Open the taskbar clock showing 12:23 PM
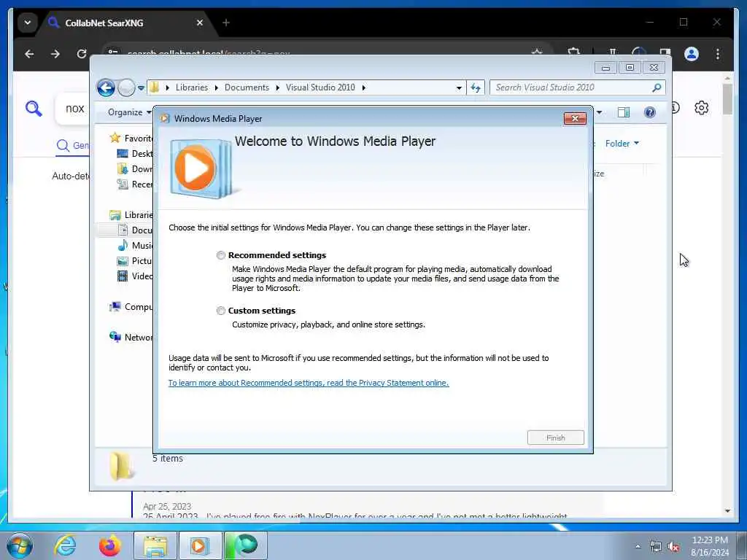The image size is (747, 560). (x=709, y=546)
